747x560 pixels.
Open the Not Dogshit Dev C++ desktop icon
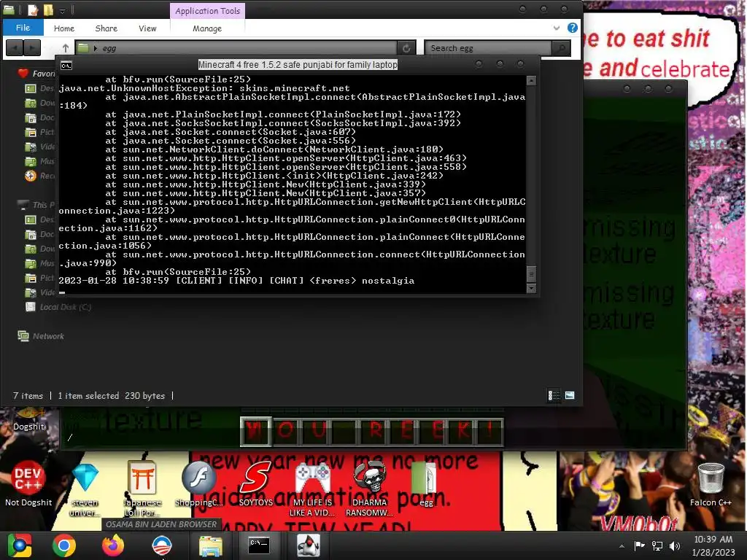click(x=28, y=483)
